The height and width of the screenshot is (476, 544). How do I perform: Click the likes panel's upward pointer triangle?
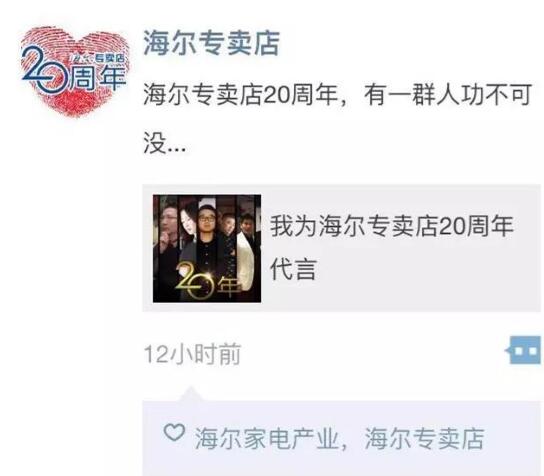point(190,393)
